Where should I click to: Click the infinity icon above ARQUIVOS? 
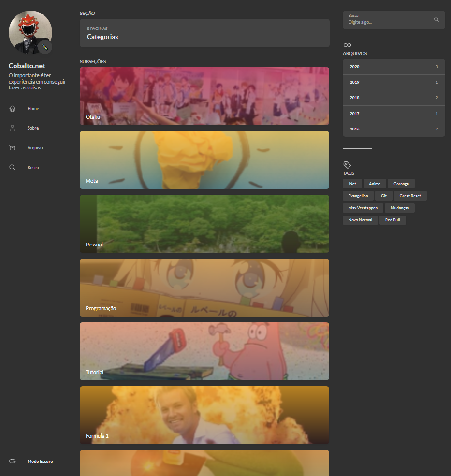(x=347, y=44)
